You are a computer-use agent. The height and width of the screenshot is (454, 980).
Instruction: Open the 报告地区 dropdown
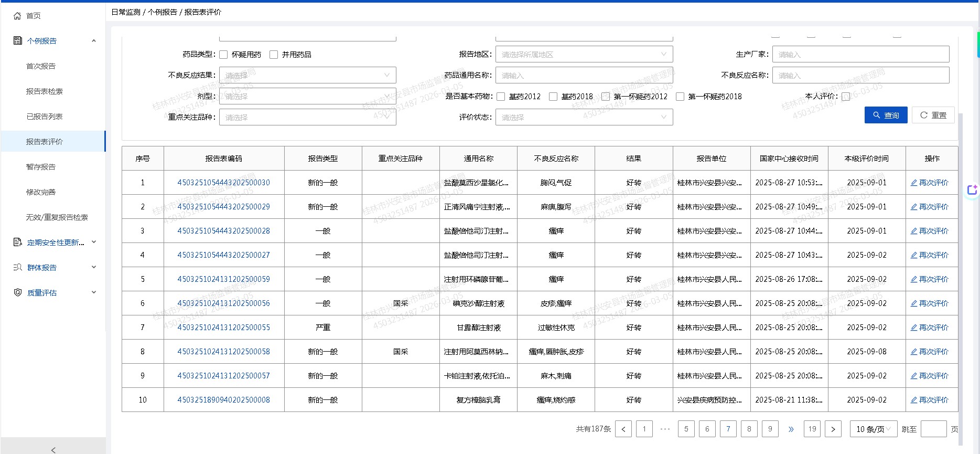pos(584,55)
